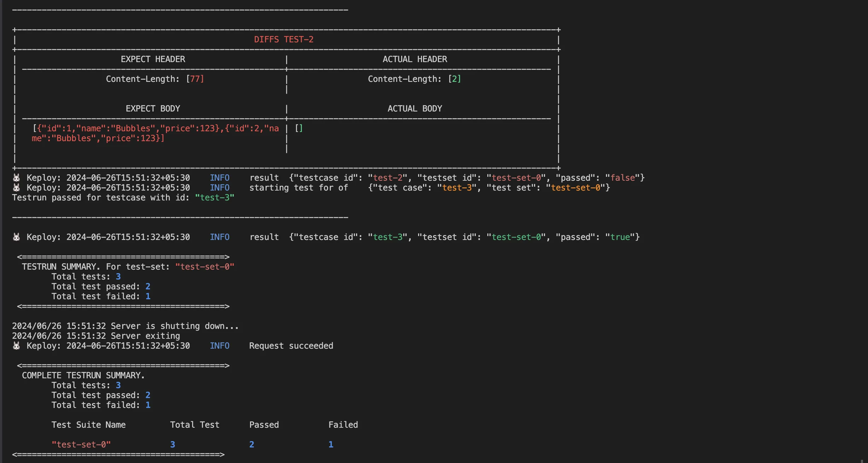The height and width of the screenshot is (463, 868).
Task: Click the green "true" passed value
Action: point(620,237)
